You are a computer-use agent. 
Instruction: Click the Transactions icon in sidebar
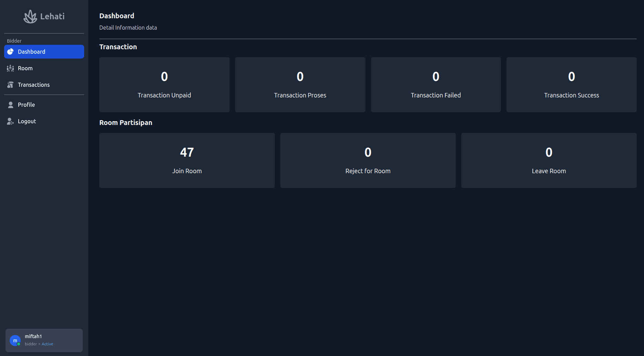coord(10,85)
